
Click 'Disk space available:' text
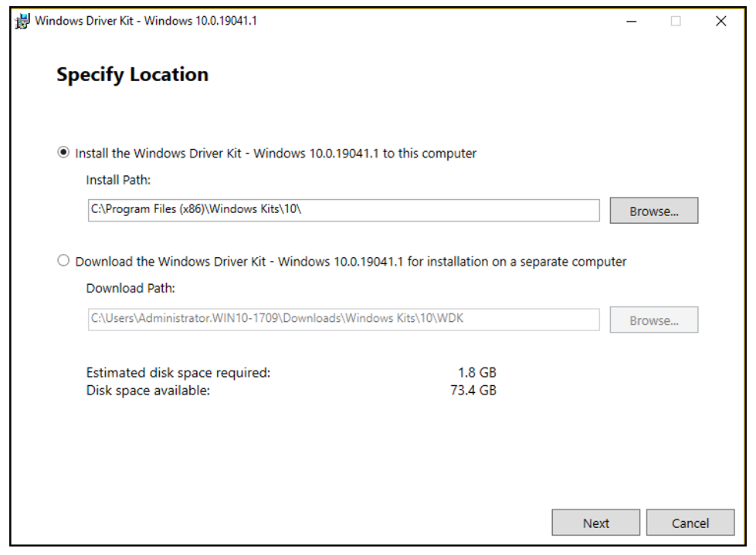[148, 391]
